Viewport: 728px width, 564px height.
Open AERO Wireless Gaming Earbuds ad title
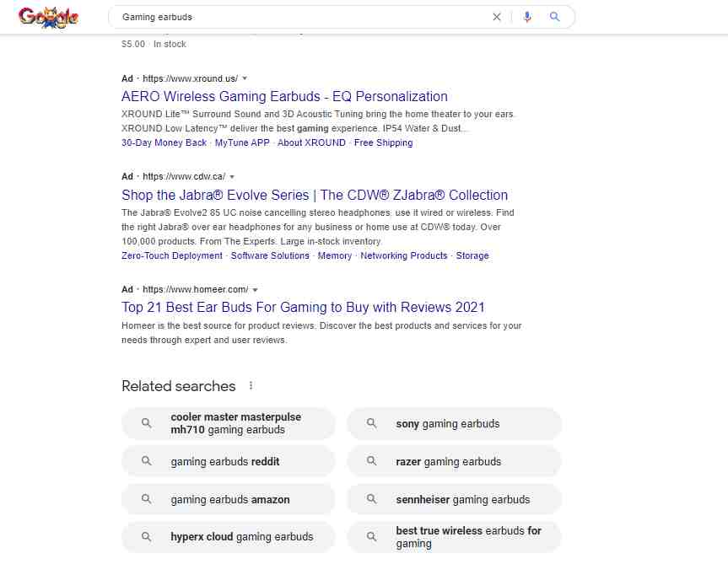pyautogui.click(x=284, y=96)
